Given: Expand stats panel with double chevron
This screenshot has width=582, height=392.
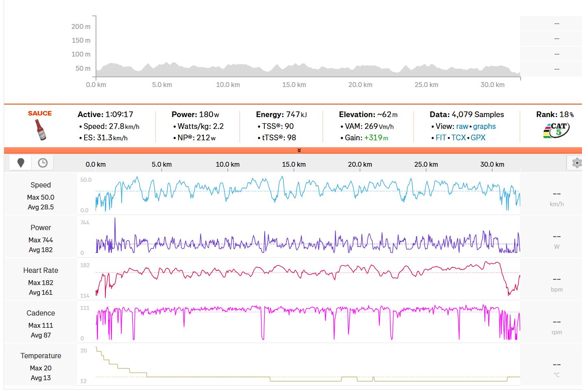Looking at the screenshot, I should pos(299,150).
